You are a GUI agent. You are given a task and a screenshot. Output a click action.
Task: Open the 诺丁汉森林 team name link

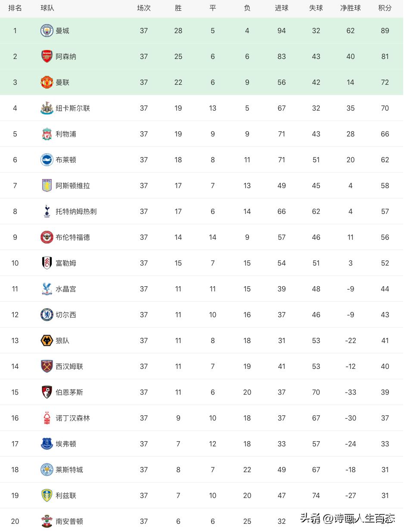(72, 418)
